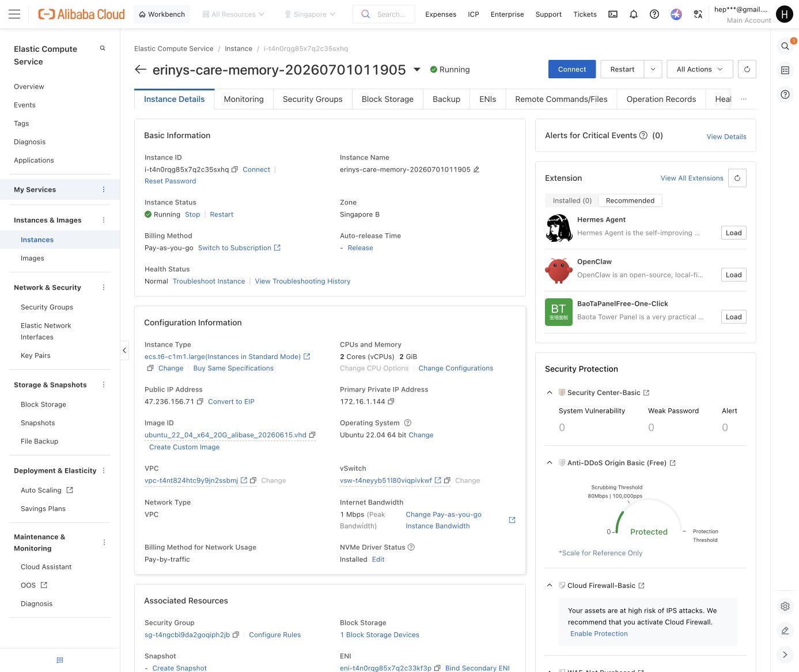Load the OpenClaw extension

[734, 275]
